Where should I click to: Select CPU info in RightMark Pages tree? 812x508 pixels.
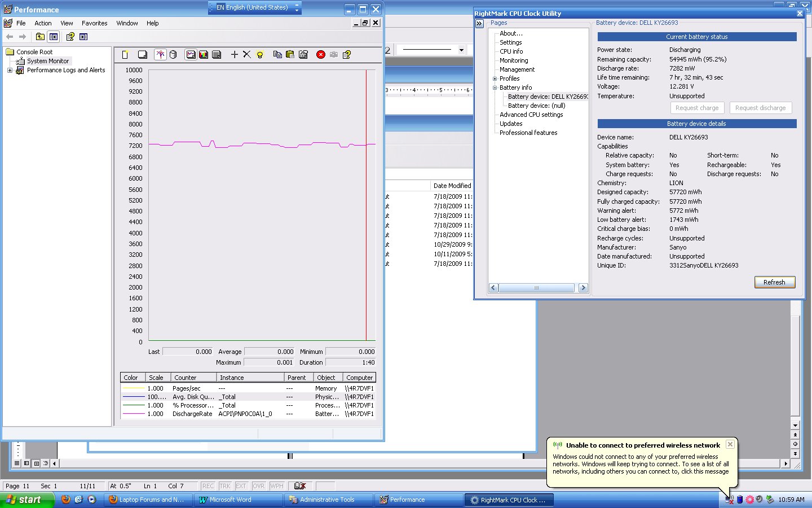(x=511, y=51)
